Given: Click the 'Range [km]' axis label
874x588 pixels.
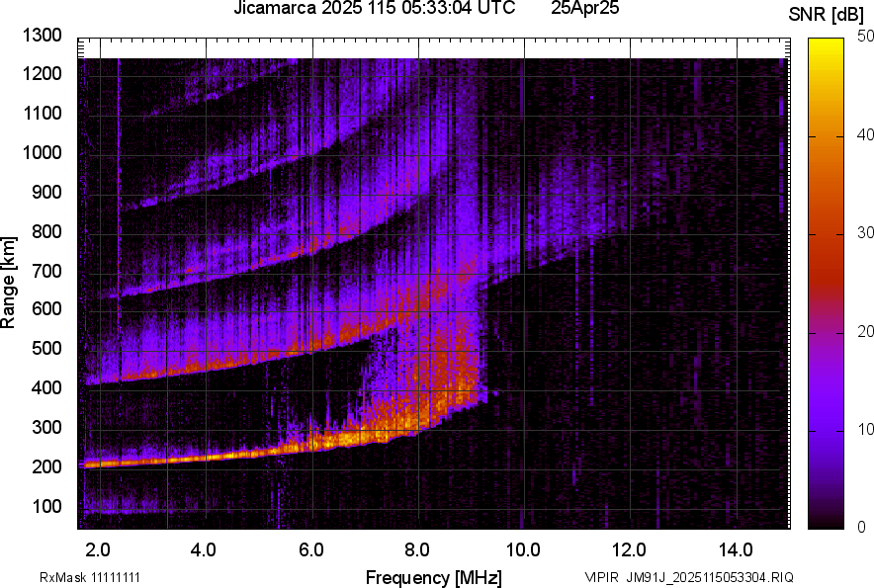Looking at the screenshot, I should coord(8,283).
